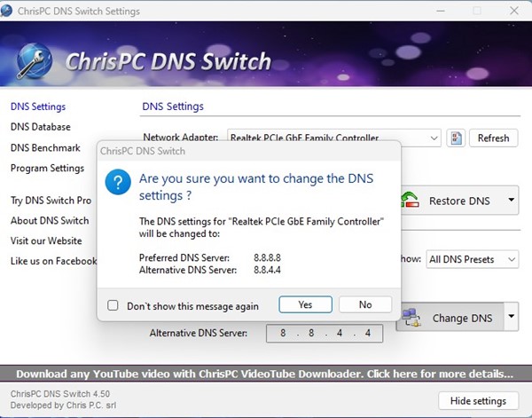Click the Hide settings button

click(477, 401)
